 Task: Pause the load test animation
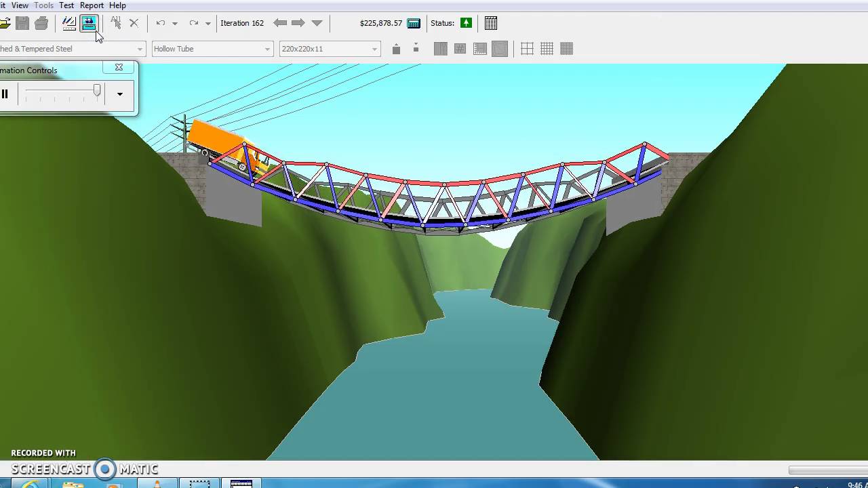5,94
